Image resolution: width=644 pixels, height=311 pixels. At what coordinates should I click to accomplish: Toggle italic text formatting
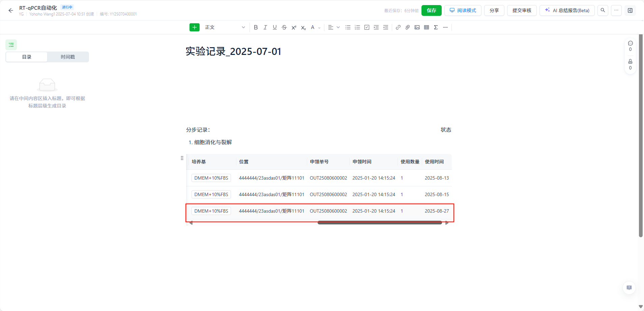[x=265, y=27]
